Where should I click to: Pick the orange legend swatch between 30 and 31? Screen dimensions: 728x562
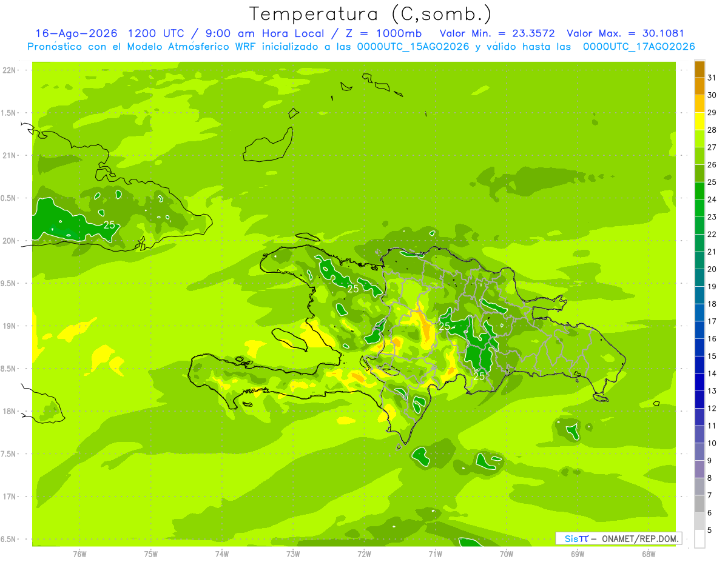pyautogui.click(x=699, y=86)
